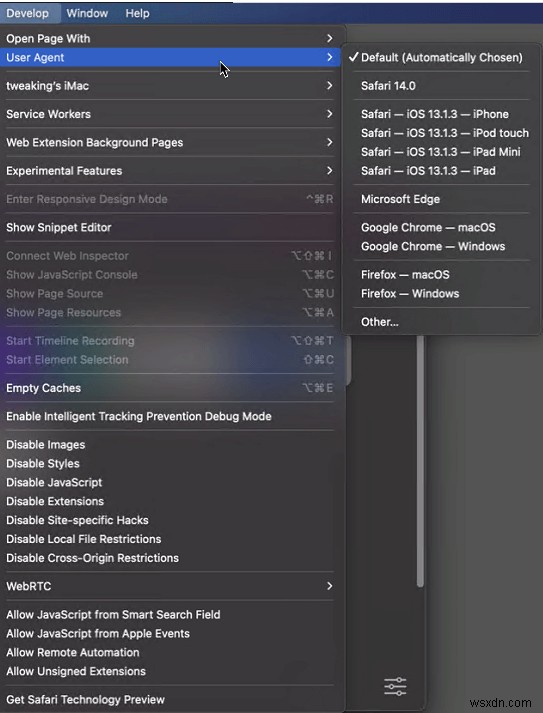Click Get Safari Technology Preview
The width and height of the screenshot is (543, 713).
click(x=170, y=699)
